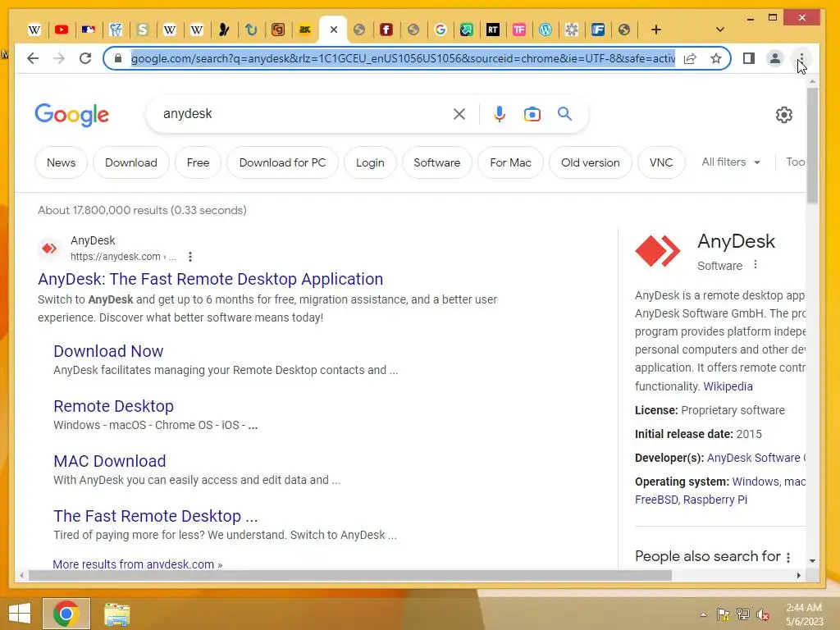Open the RT tab
840x630 pixels.
tap(493, 30)
